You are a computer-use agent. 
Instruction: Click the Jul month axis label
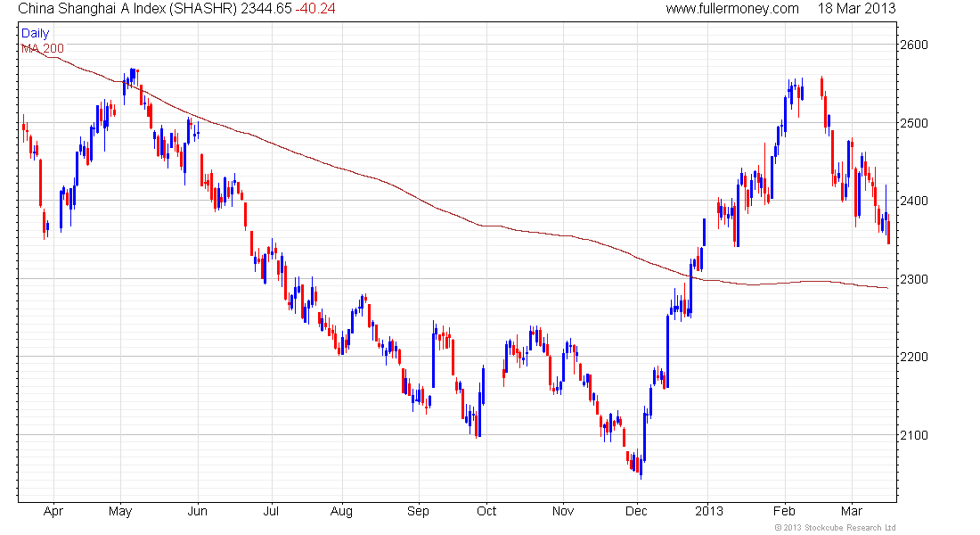coord(271,511)
